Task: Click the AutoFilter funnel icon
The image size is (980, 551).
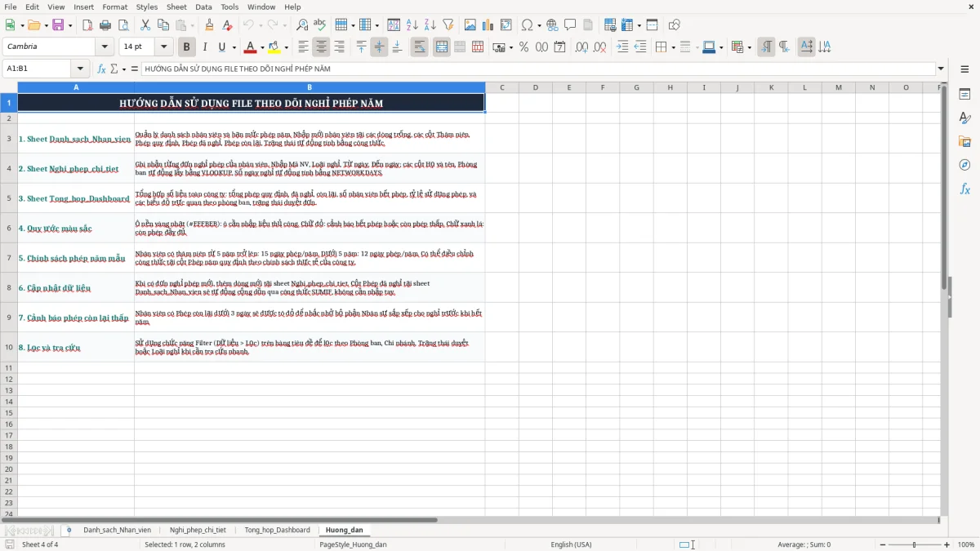Action: tap(448, 25)
